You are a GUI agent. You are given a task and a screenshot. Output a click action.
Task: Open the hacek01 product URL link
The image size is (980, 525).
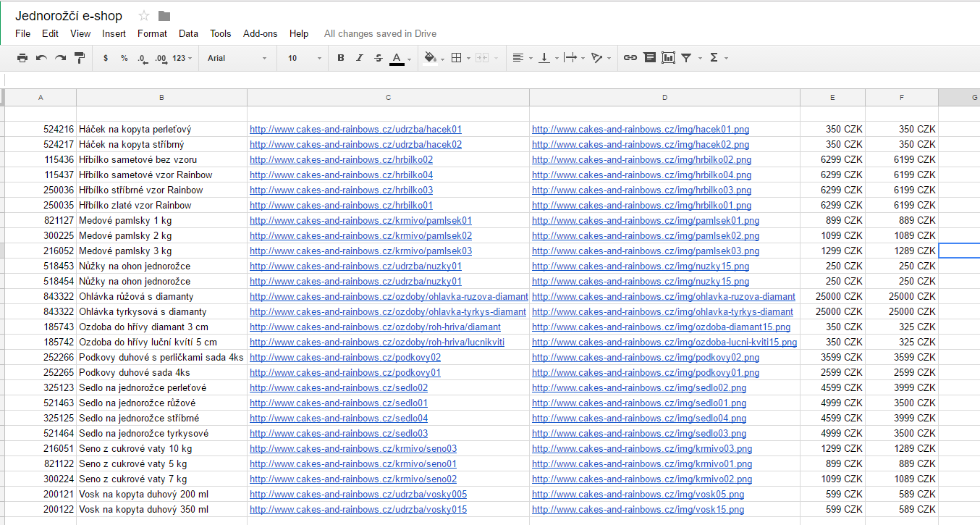[356, 130]
